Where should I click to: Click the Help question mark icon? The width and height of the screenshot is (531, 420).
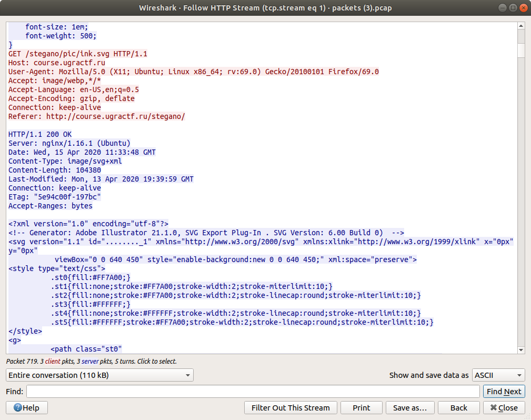tap(17, 407)
